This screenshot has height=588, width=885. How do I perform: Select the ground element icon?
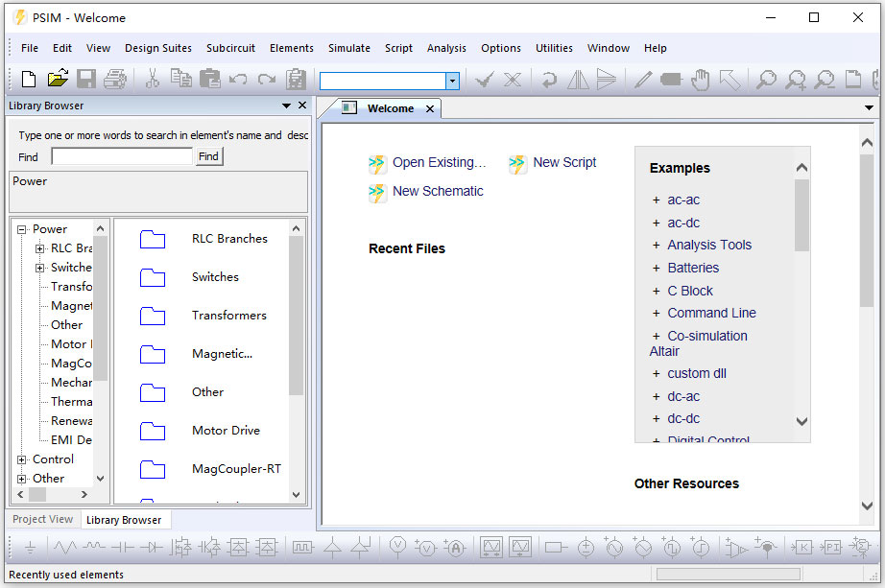(30, 548)
